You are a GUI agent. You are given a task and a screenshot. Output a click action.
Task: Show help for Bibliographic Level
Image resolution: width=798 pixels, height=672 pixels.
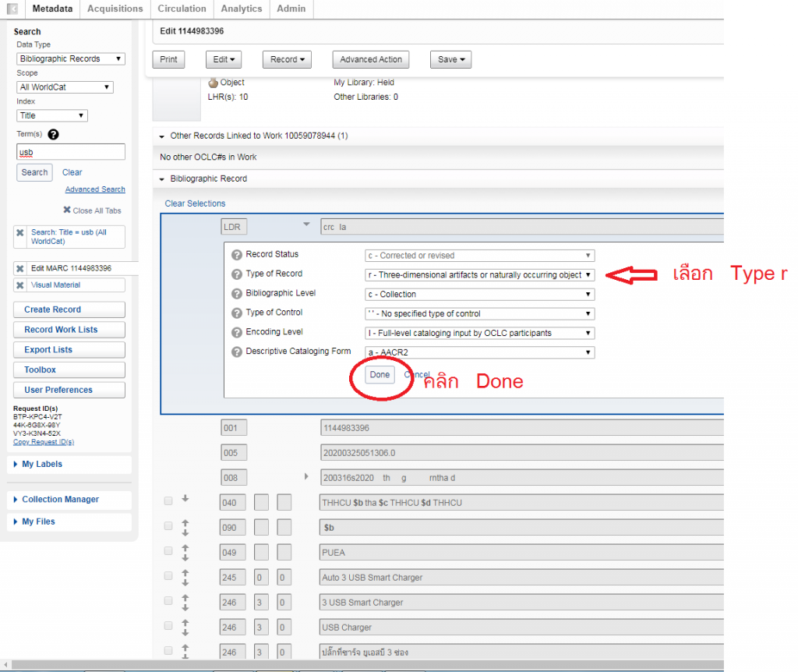pyautogui.click(x=237, y=294)
